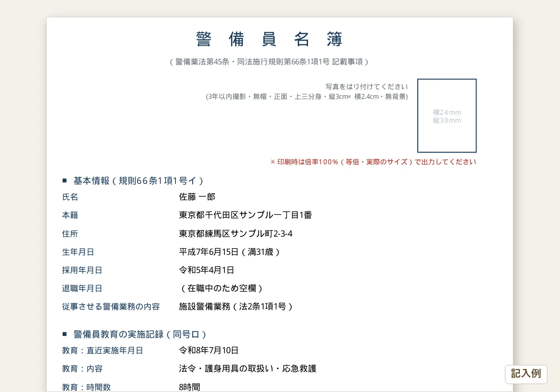Click the red print-scale notice 印刷時は倍率100%

(373, 162)
